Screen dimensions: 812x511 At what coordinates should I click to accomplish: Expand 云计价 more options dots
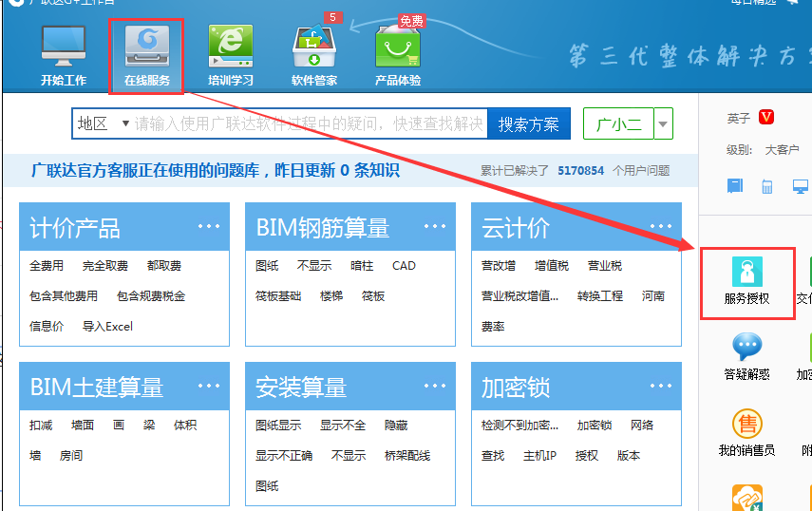(661, 226)
